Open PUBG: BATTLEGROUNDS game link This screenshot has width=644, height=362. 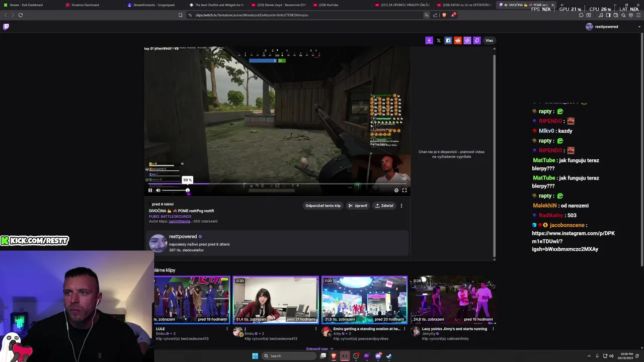(x=170, y=216)
